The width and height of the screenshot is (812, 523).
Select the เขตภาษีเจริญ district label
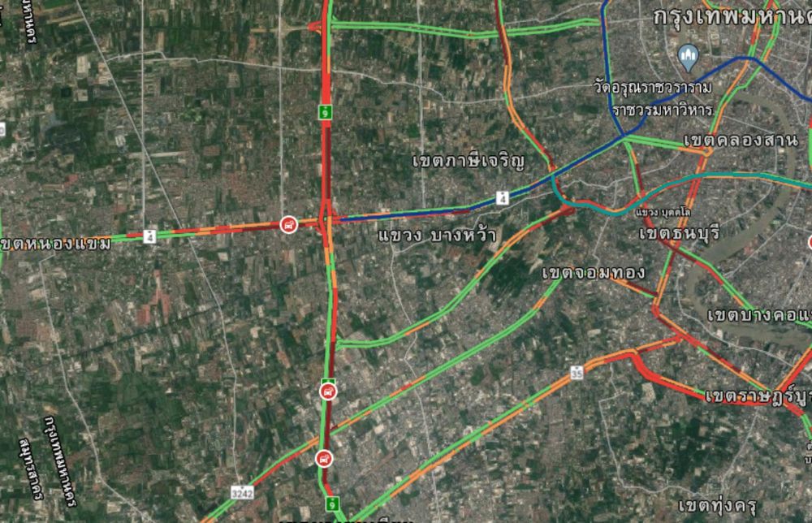(x=469, y=161)
